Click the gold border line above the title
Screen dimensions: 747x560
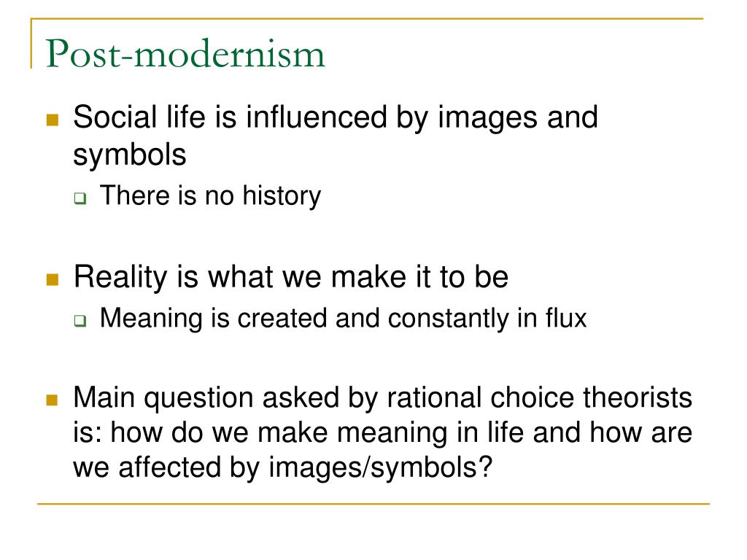(367, 18)
